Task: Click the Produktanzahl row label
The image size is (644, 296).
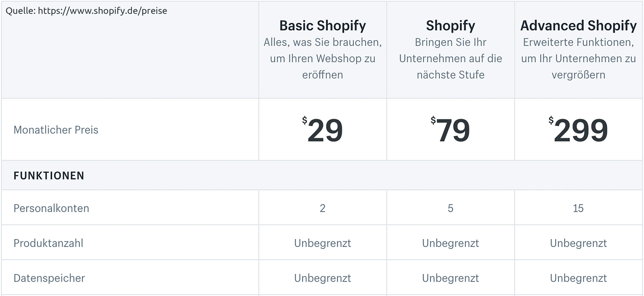Action: [x=48, y=243]
